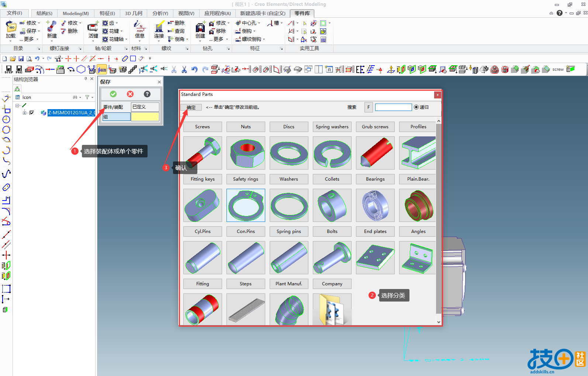Image resolution: width=588 pixels, height=376 pixels.
Task: Click the PKG save toolbar icon
Action: [x=19, y=69]
